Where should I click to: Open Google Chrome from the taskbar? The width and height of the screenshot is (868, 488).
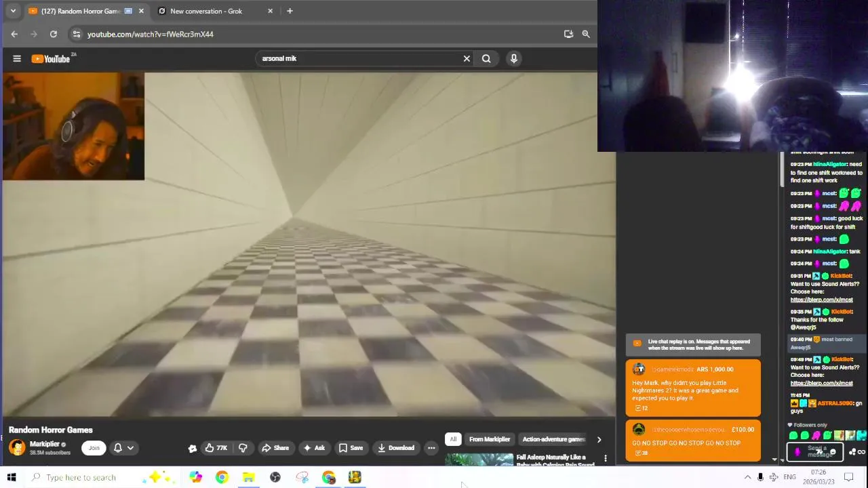(x=222, y=477)
